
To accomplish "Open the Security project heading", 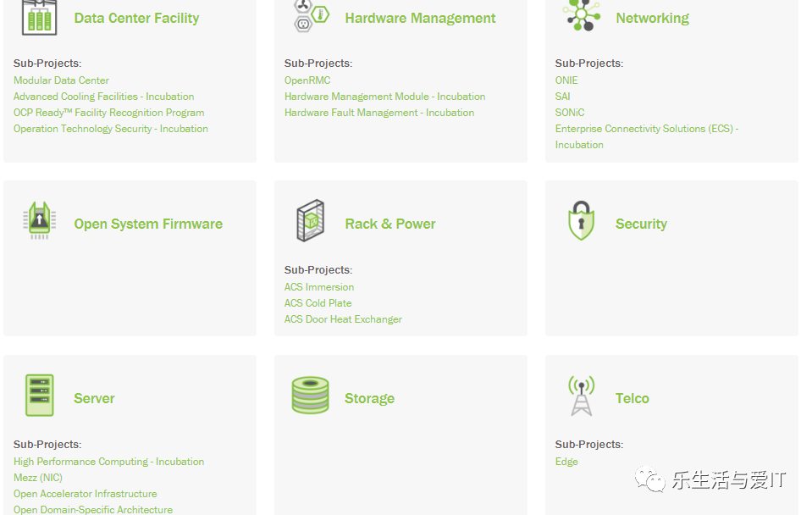I will [x=641, y=224].
